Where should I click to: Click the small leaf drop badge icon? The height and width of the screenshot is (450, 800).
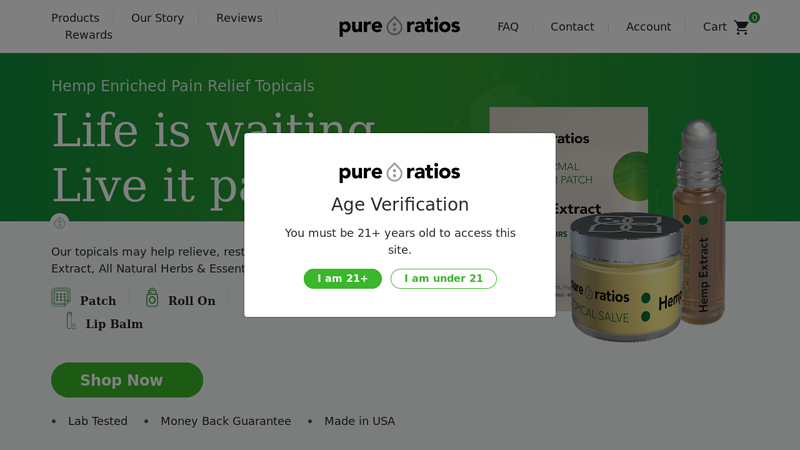pyautogui.click(x=60, y=222)
